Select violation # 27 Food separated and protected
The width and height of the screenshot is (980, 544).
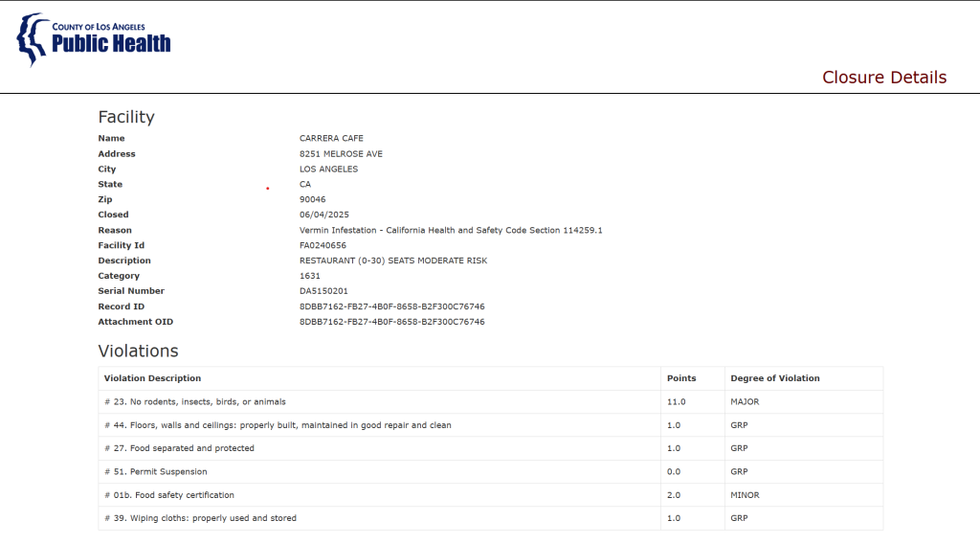tap(179, 448)
